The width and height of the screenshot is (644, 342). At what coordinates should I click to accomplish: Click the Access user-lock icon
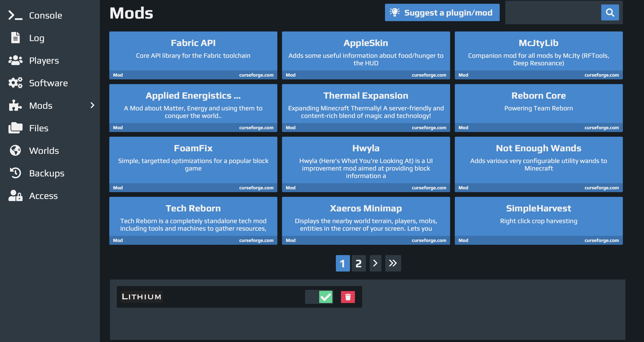(x=15, y=195)
